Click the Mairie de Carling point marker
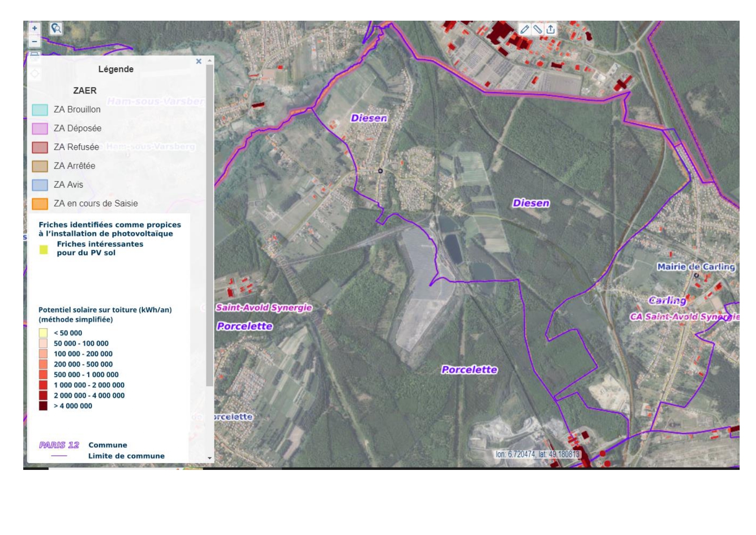 [x=697, y=275]
